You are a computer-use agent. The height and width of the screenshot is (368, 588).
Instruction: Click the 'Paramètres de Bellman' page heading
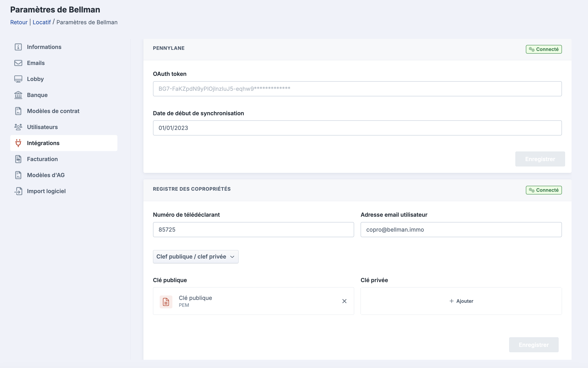coord(55,10)
